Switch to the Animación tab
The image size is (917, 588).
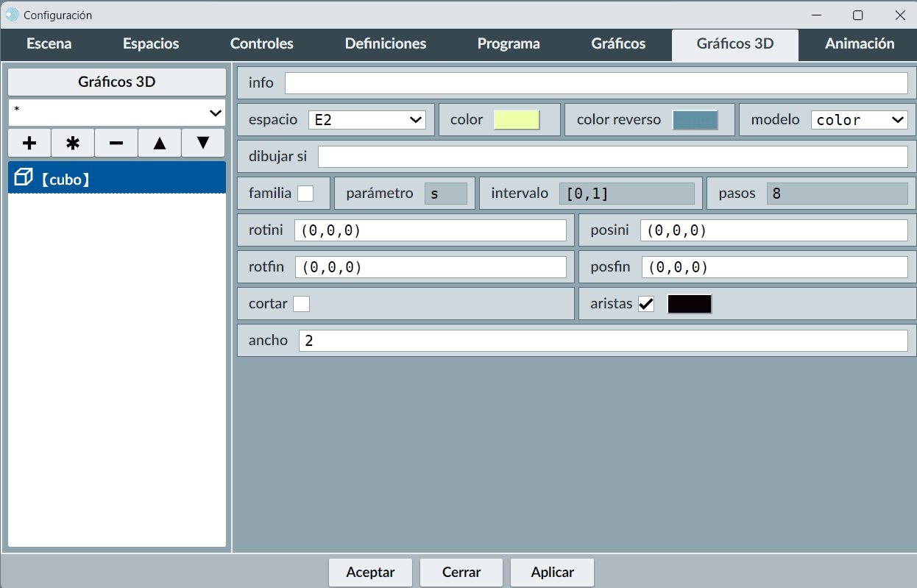[859, 43]
